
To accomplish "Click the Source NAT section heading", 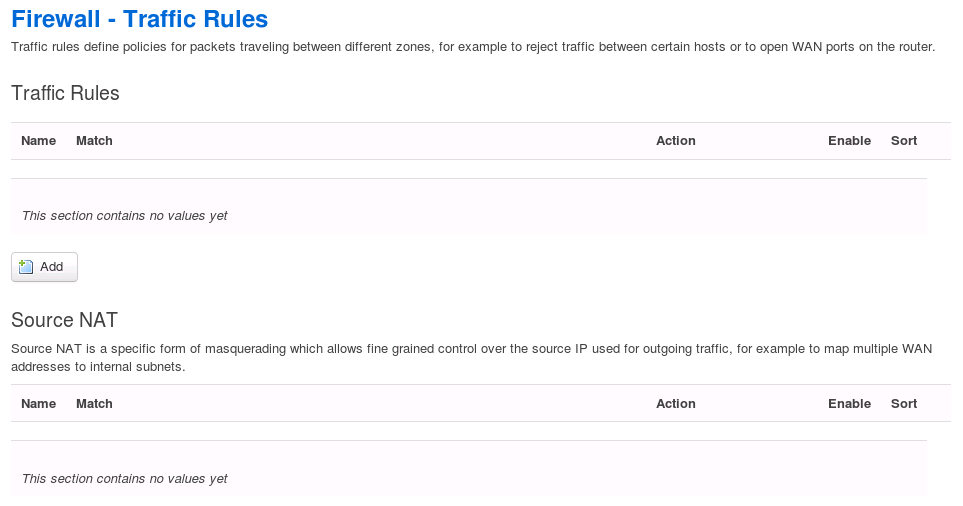I will point(64,320).
